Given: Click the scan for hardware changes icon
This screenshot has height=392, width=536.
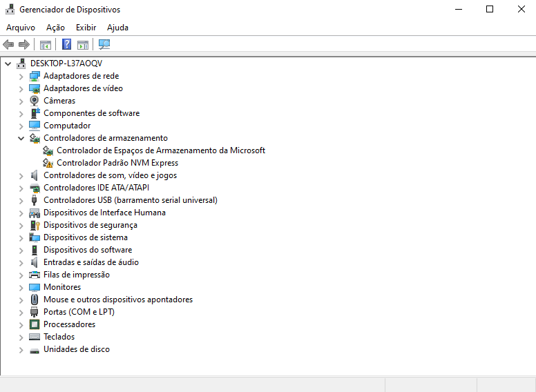Looking at the screenshot, I should pos(104,44).
